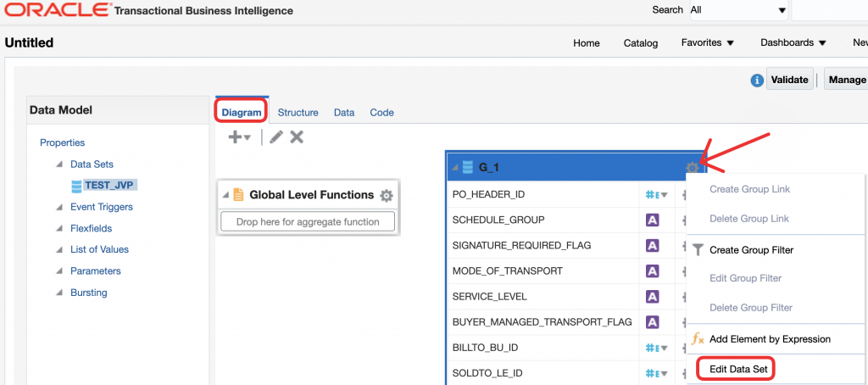The width and height of the screenshot is (868, 385).
Task: Click the pencil edit icon in toolbar
Action: coord(276,137)
